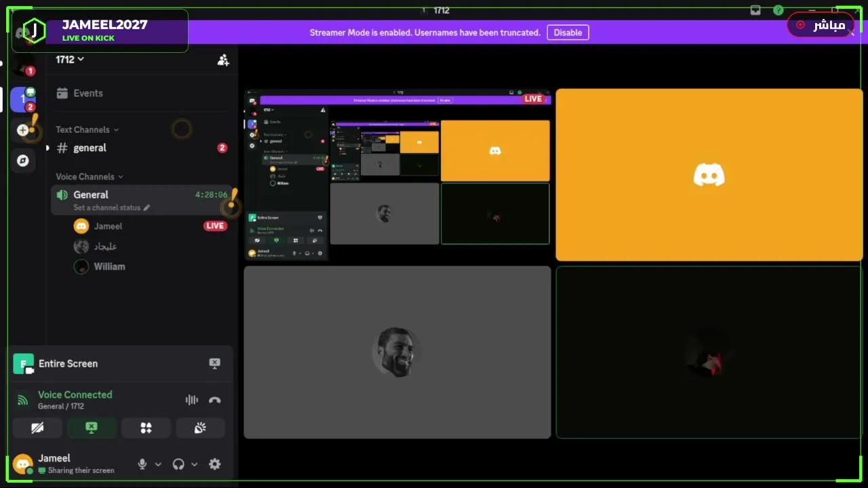Viewport: 868px width, 488px height.
Task: Click the JAMEEL2027 Live on Kick overlay
Action: point(100,30)
